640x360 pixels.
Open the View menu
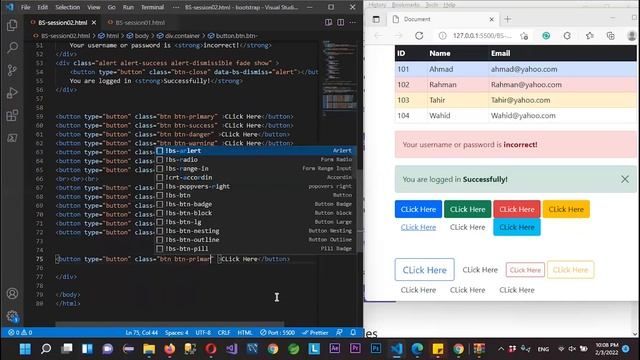point(93,7)
